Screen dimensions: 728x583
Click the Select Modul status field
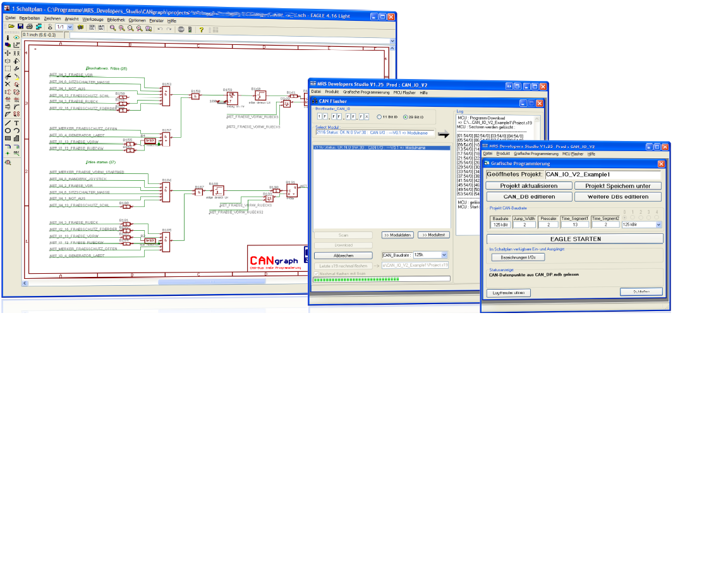(x=375, y=133)
